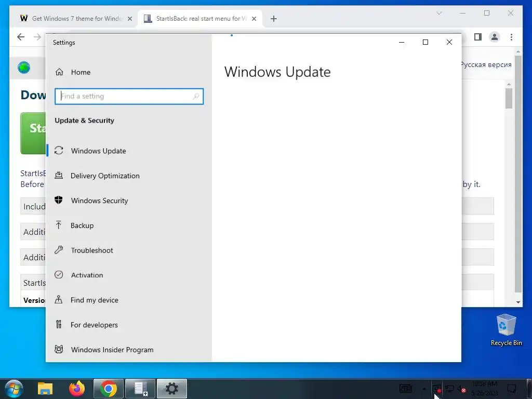Open Delivery Optimization settings

[x=105, y=176]
